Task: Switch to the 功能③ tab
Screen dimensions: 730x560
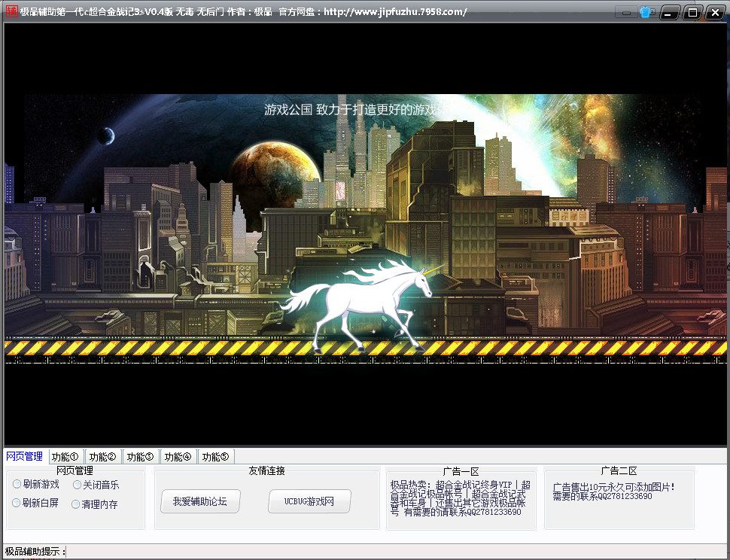Action: [141, 457]
